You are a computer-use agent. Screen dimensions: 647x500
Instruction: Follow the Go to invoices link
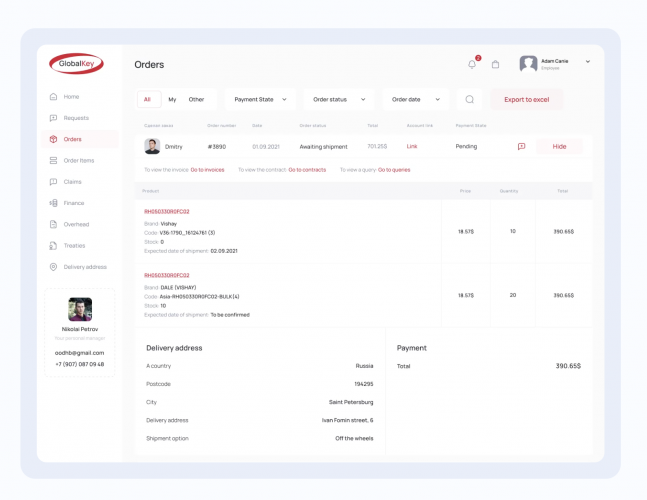pos(208,170)
